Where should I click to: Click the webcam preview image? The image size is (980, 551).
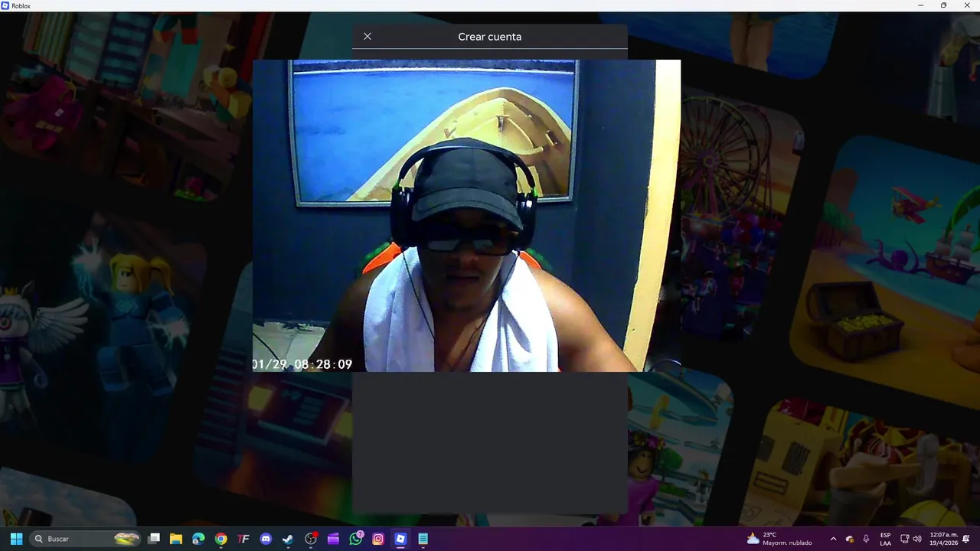(x=466, y=216)
